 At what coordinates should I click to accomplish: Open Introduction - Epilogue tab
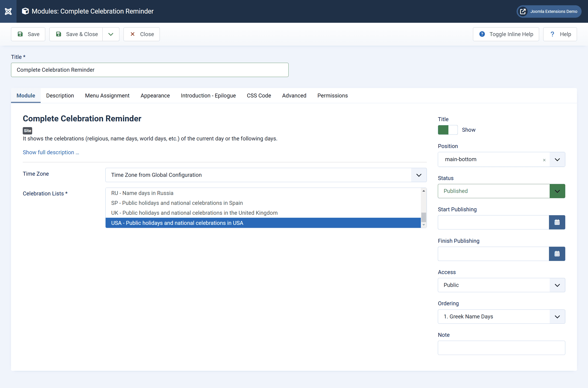(208, 96)
